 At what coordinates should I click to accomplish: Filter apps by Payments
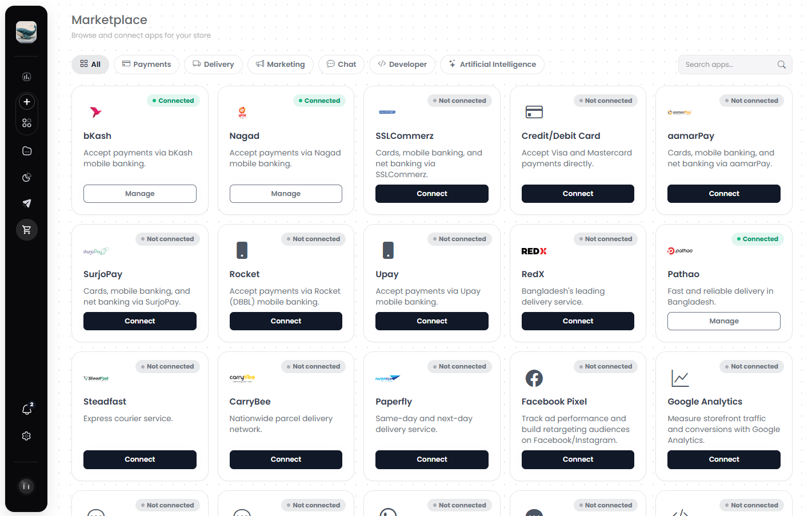[146, 65]
